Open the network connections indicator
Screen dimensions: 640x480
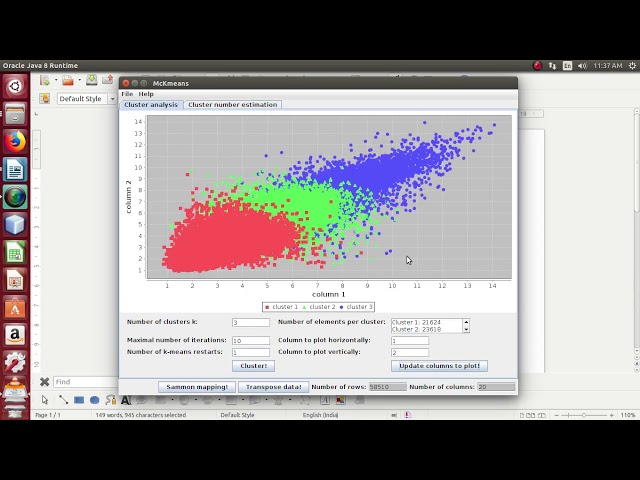(552, 66)
